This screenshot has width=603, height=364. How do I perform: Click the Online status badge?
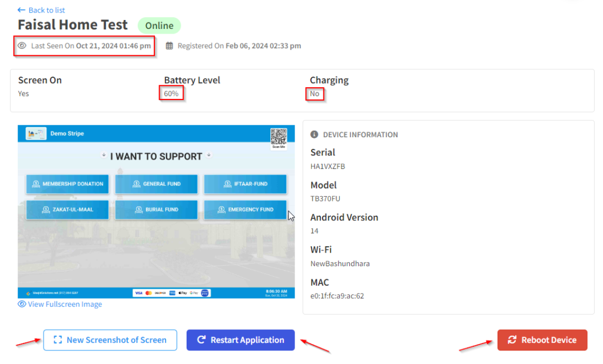pos(159,25)
